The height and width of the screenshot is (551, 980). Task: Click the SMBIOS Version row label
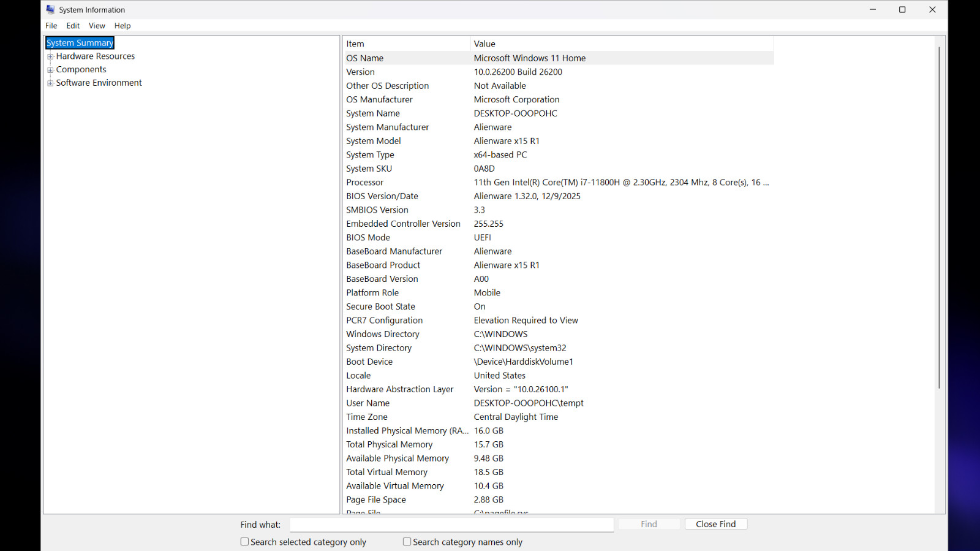point(377,210)
